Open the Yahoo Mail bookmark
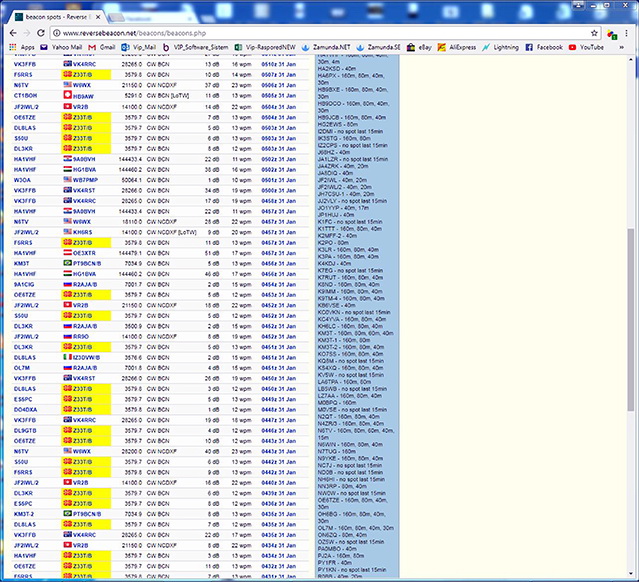Screen dimensions: 639x582 (x=61, y=47)
